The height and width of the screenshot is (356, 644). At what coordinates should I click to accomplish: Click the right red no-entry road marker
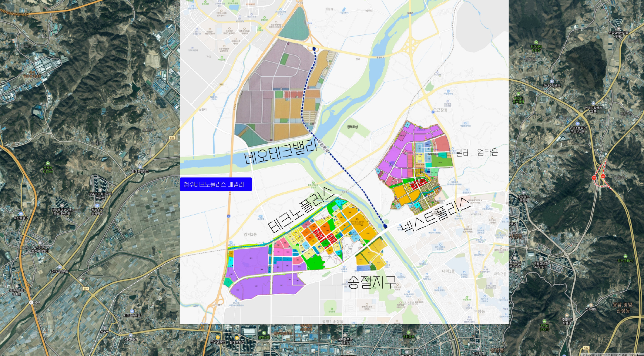click(x=603, y=176)
